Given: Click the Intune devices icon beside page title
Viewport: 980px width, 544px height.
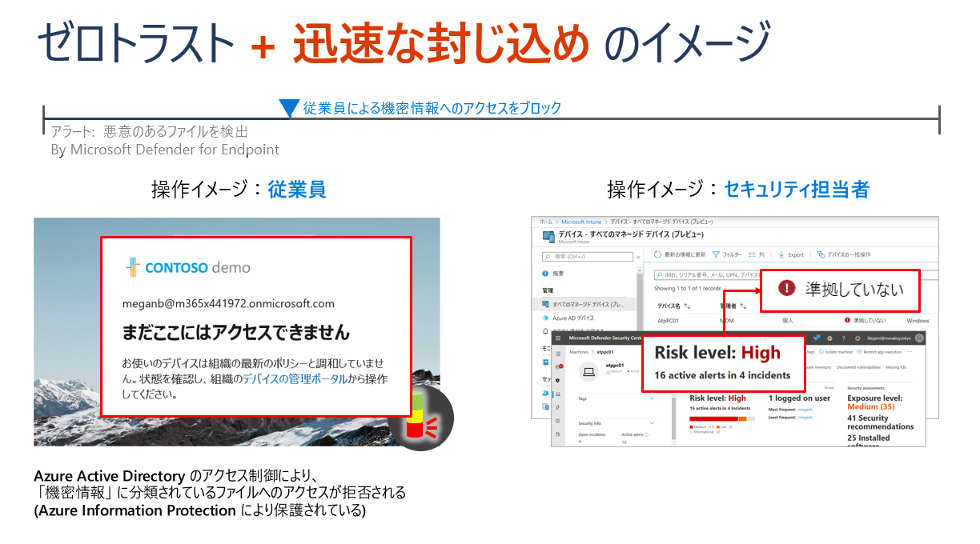Looking at the screenshot, I should pos(548,237).
